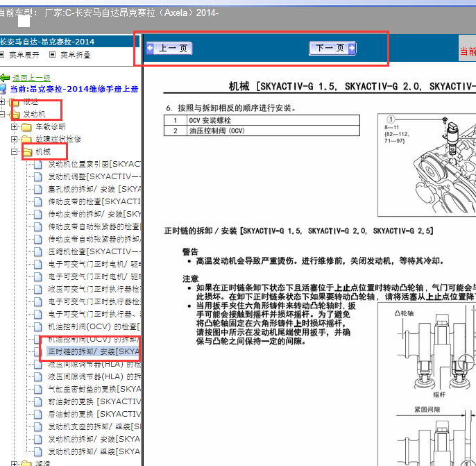476x466 pixels.
Task: Open 机油控制阀(OCV) 的拆卸/ entry
Action: point(94,339)
